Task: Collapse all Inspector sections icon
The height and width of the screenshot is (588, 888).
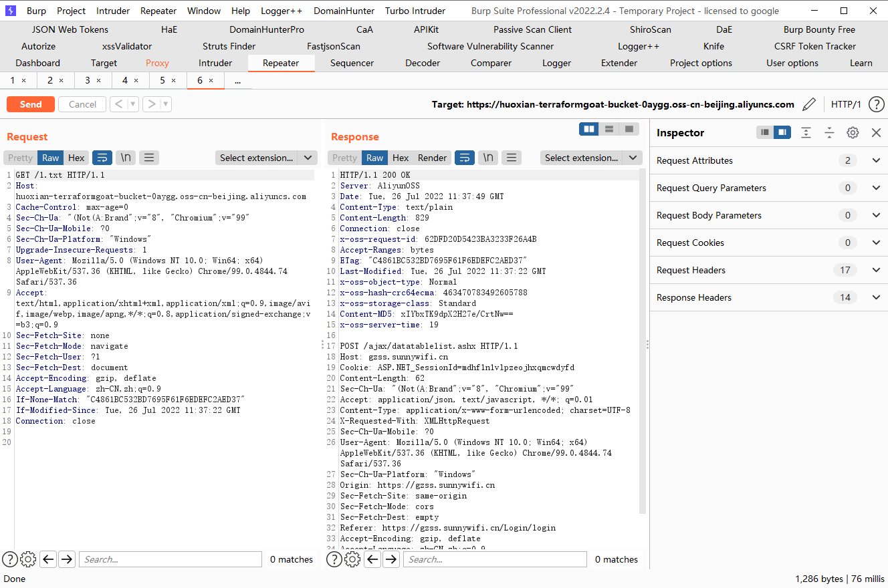Action: tap(829, 132)
